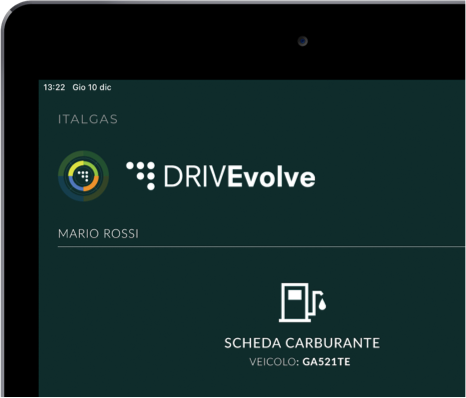Select vehicle plate GA521TE

pyautogui.click(x=326, y=362)
